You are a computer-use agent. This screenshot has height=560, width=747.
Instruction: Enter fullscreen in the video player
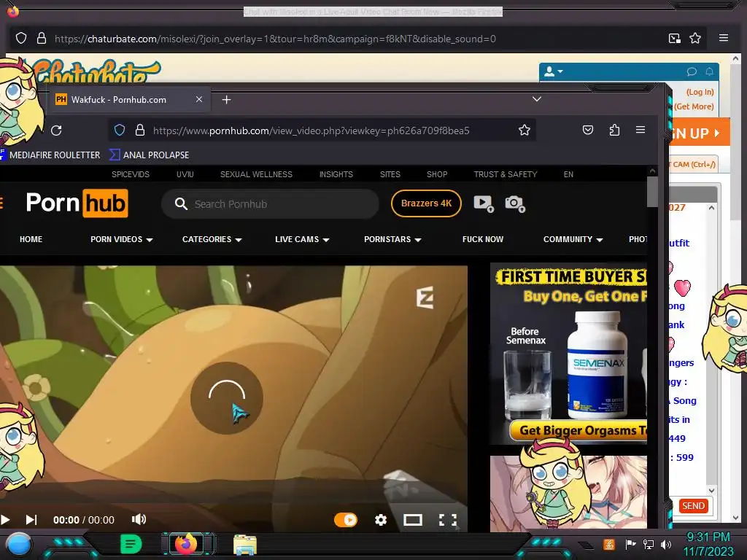[x=447, y=520]
